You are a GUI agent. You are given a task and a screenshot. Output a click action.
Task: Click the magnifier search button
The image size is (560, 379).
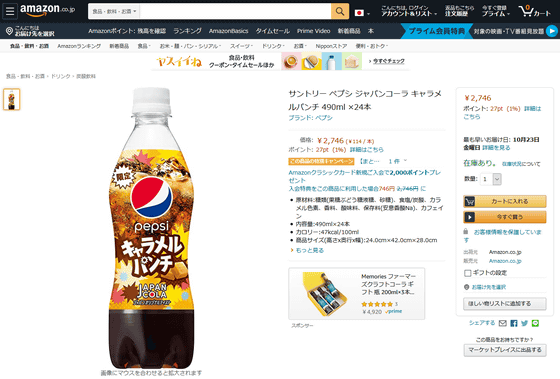click(340, 11)
